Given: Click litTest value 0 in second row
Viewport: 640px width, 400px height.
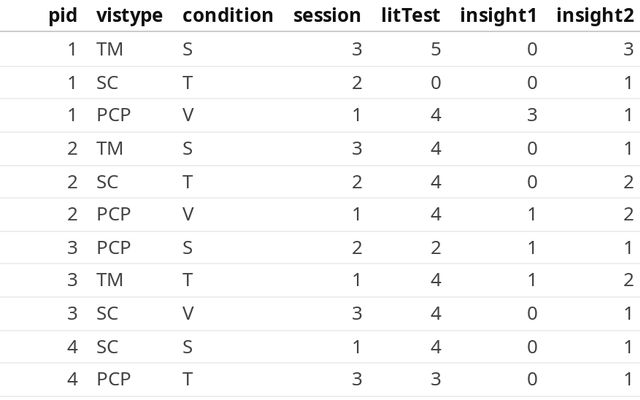Looking at the screenshot, I should tap(435, 82).
